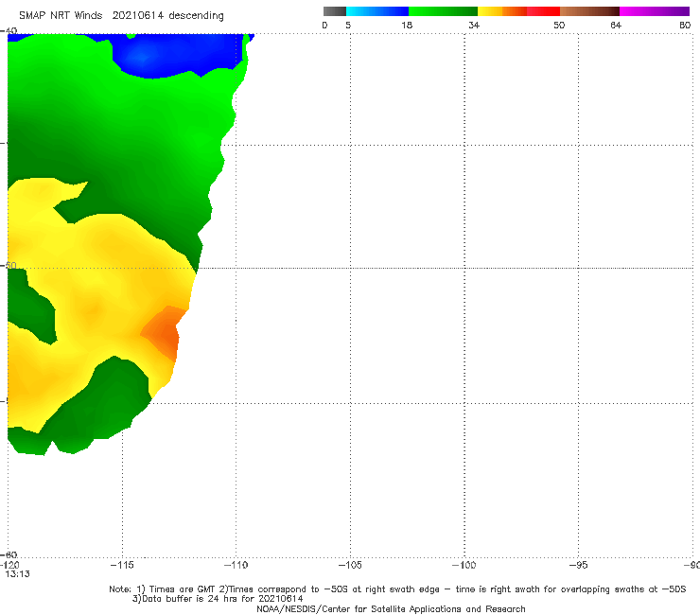Click the longitude label '-115'
700x615 pixels.
[121, 565]
